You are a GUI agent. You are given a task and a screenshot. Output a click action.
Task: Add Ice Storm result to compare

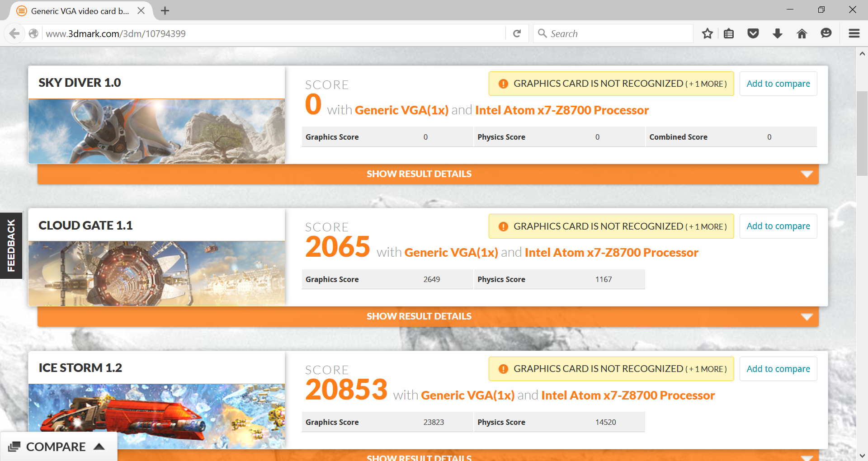point(778,369)
